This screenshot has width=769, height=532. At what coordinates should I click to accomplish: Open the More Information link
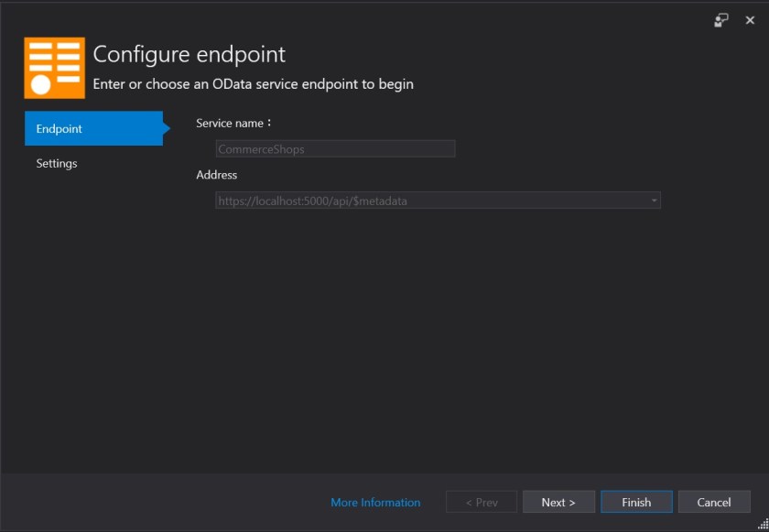(375, 502)
